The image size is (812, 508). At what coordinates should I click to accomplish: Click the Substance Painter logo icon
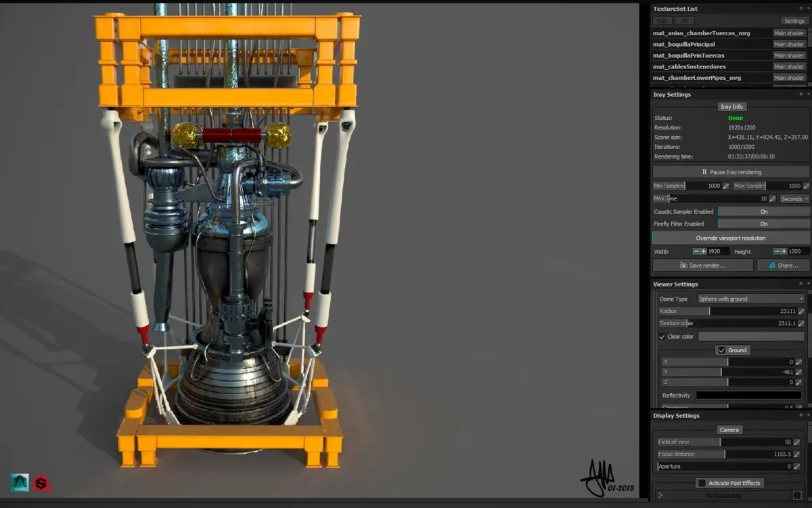pos(43,483)
